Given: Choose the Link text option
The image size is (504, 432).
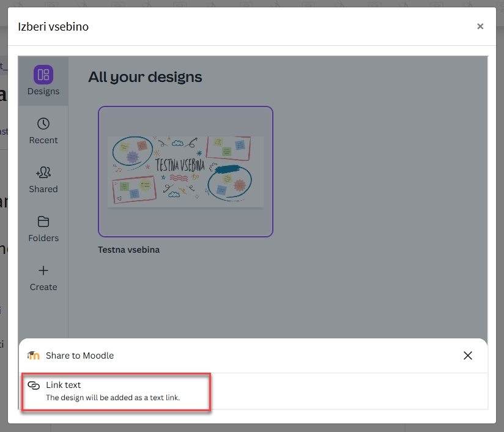Looking at the screenshot, I should point(64,385).
